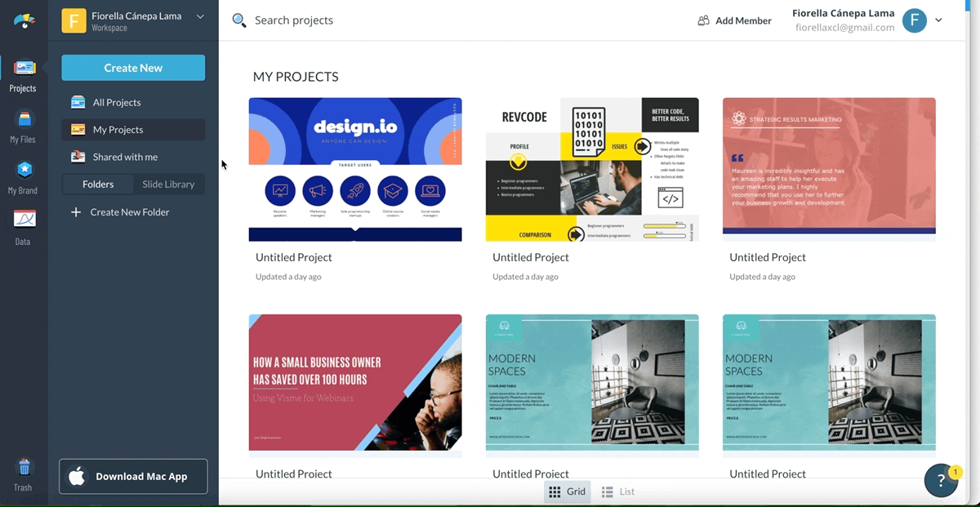The image size is (980, 507).
Task: Select All Projects in sidebar
Action: point(117,103)
